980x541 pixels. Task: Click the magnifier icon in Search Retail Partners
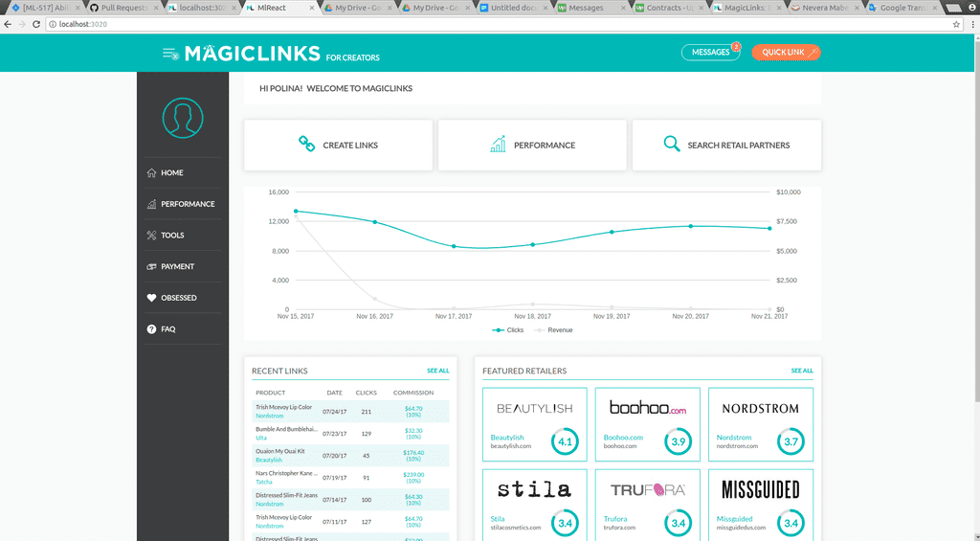(672, 145)
